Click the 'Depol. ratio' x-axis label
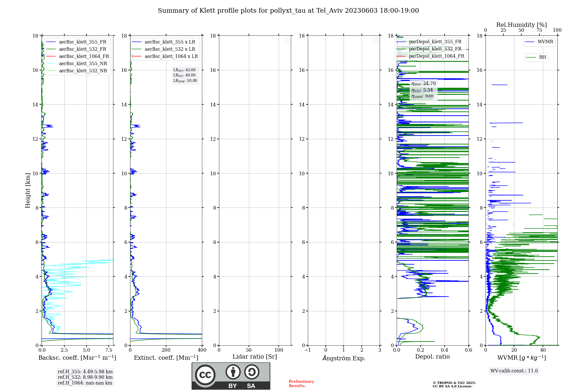This screenshot has height=392, width=577. pyautogui.click(x=432, y=357)
